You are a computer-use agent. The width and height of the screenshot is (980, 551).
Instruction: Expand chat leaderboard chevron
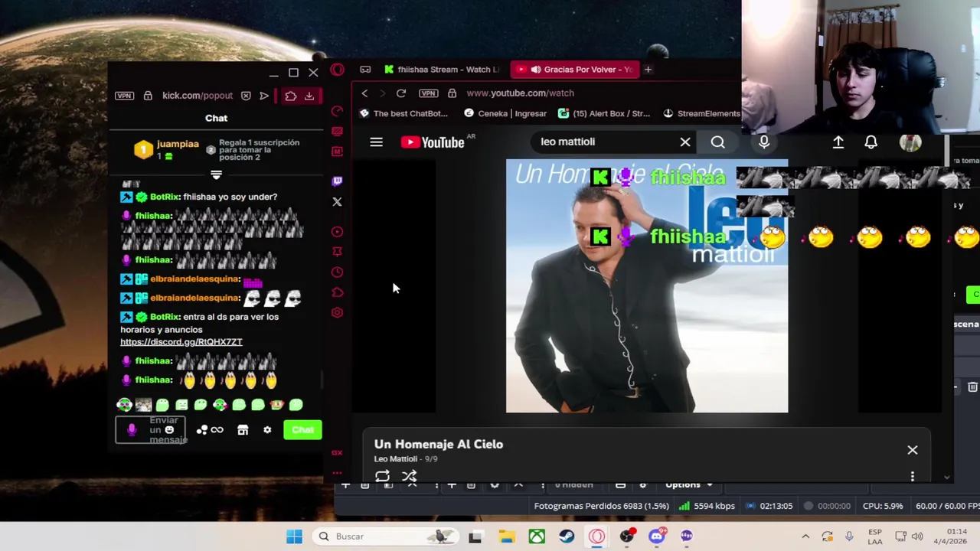[x=216, y=175]
